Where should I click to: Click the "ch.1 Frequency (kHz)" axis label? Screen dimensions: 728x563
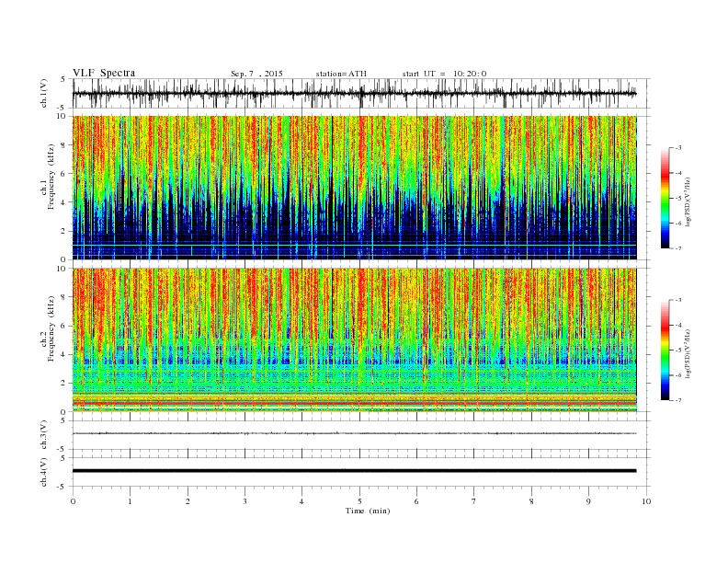(x=48, y=177)
